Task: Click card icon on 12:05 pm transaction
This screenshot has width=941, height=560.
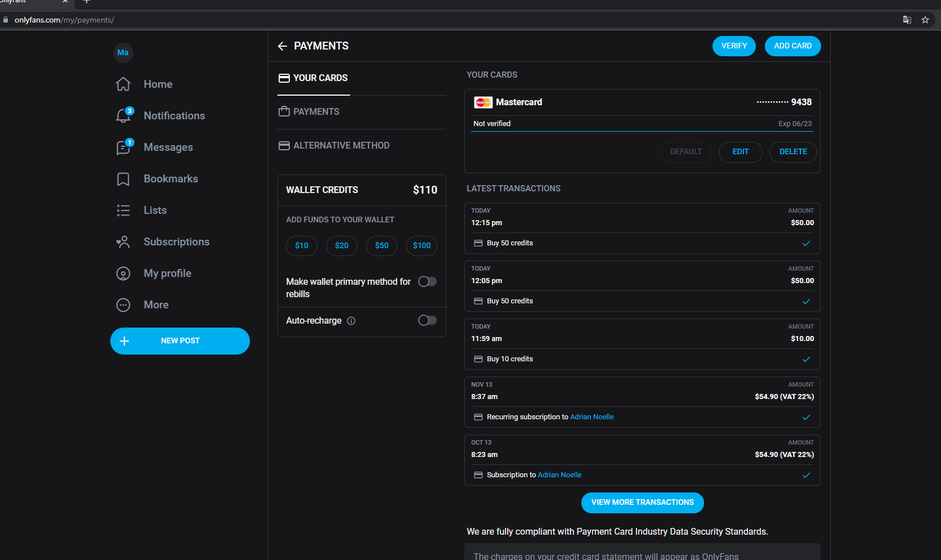Action: (478, 301)
